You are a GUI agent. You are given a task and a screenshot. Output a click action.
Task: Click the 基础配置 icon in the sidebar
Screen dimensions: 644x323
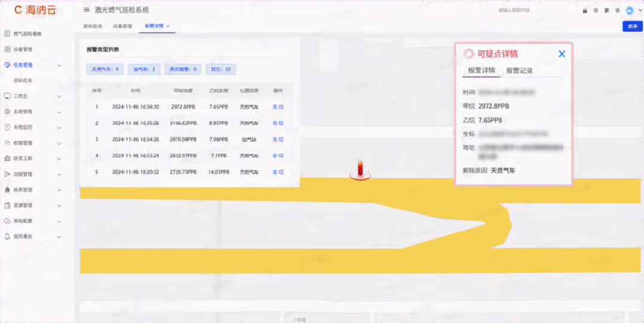coord(7,221)
